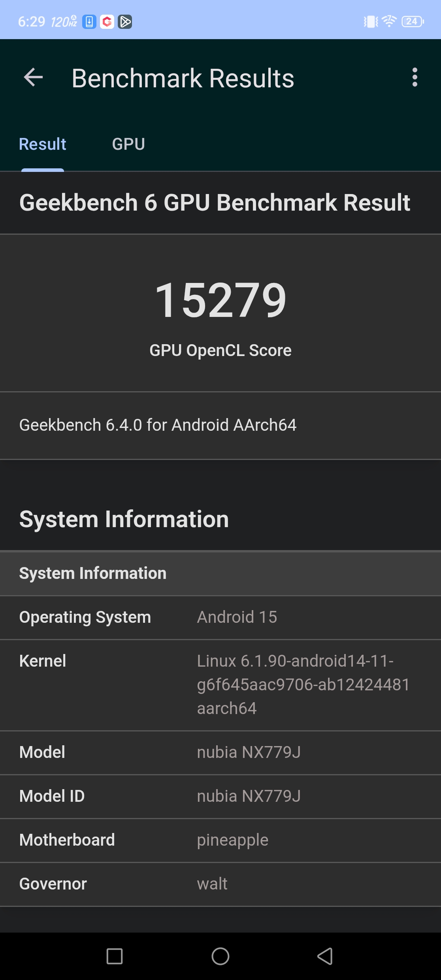Tap the Play Store notification icon
Viewport: 441px width, 980px height.
(x=125, y=22)
